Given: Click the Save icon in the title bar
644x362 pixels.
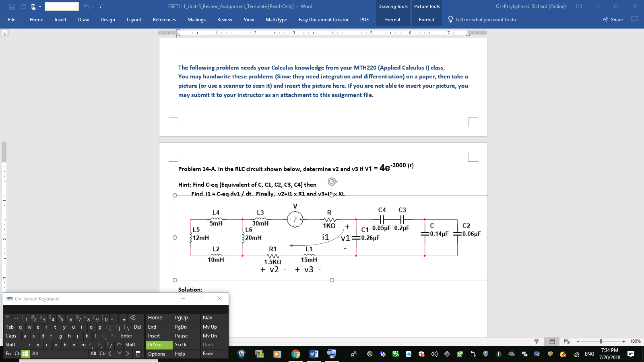Looking at the screenshot, I should 12,6.
